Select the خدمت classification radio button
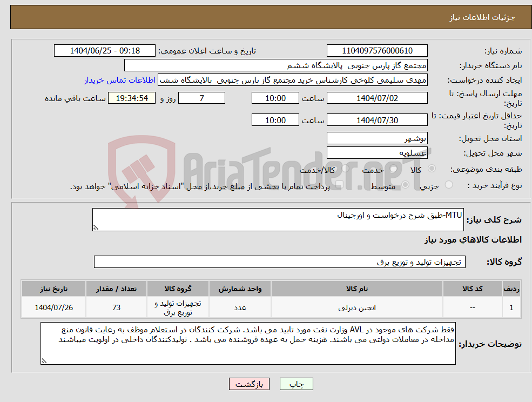532x402 pixels. pos(394,169)
